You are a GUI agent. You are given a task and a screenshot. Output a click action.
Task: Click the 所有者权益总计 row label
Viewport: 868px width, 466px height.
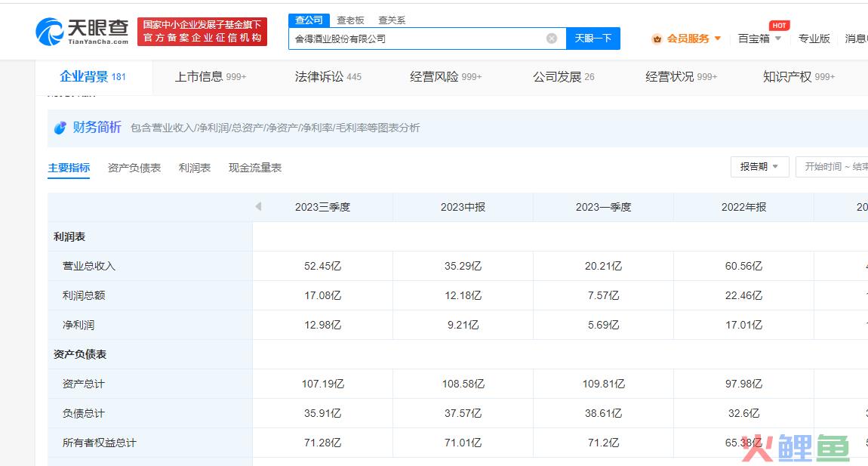[99, 442]
